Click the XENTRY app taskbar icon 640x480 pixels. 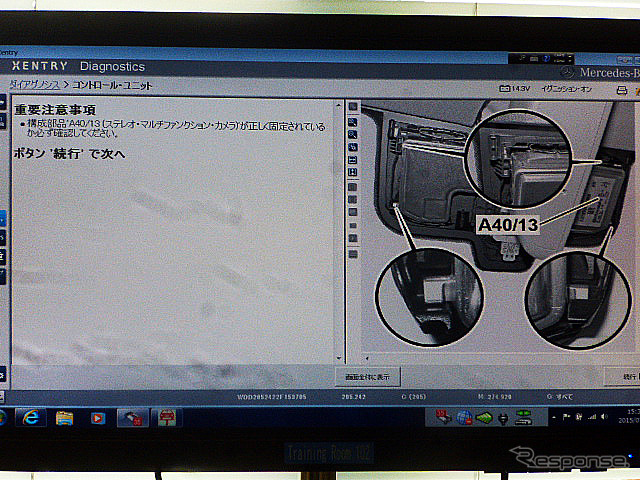pyautogui.click(x=133, y=418)
